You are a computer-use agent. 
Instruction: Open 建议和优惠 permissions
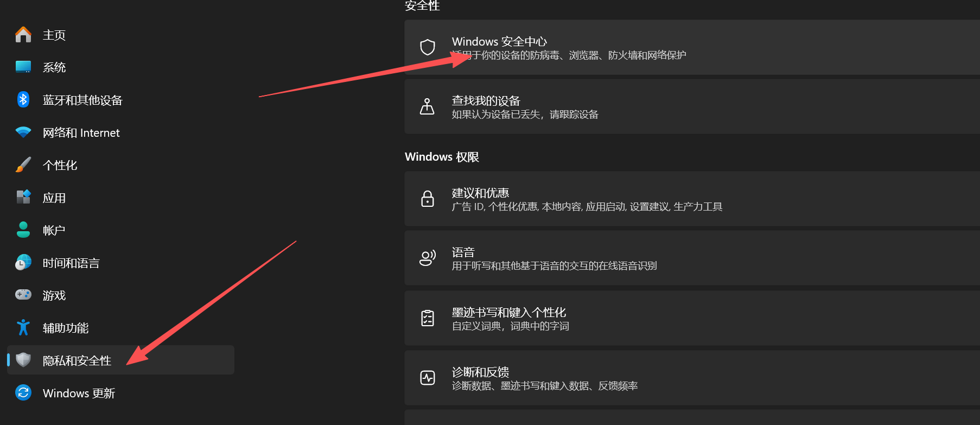692,199
